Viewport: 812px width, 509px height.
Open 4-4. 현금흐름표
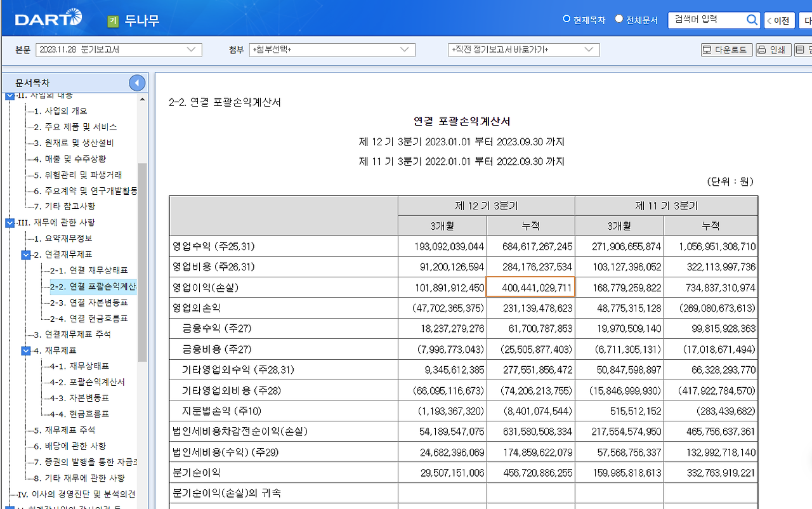pos(79,414)
